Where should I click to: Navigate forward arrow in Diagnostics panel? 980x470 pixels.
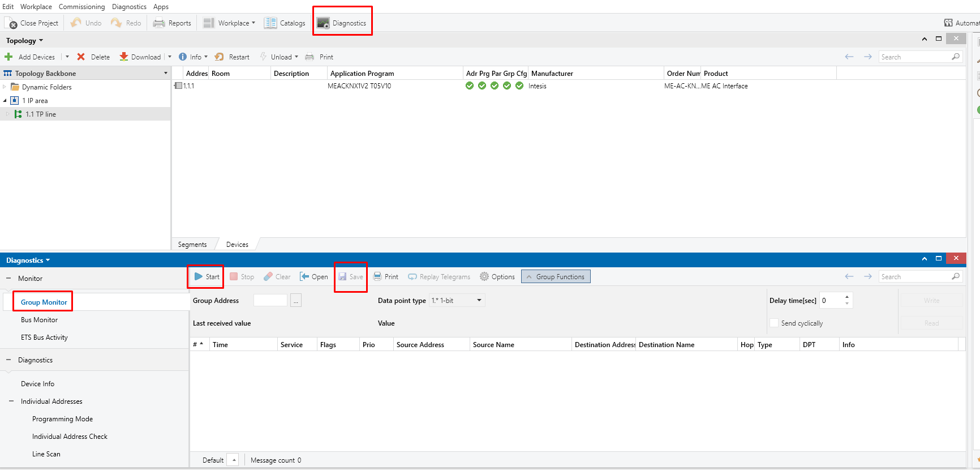click(x=868, y=277)
